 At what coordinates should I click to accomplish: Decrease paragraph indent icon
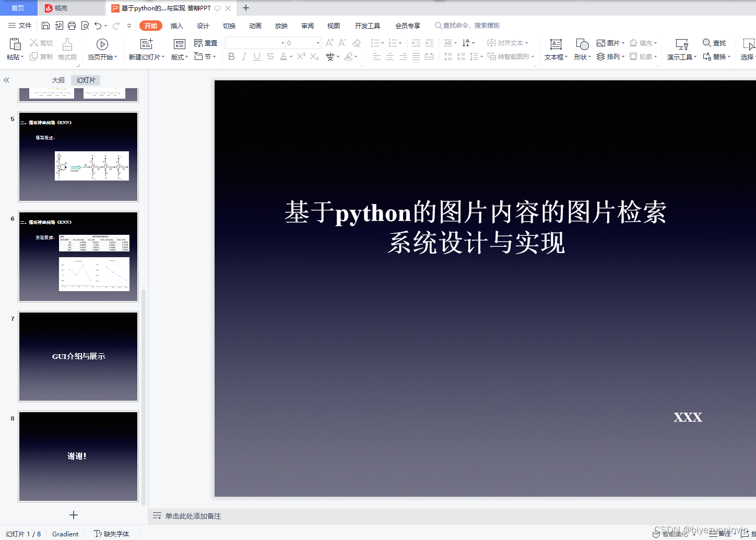[x=416, y=43]
